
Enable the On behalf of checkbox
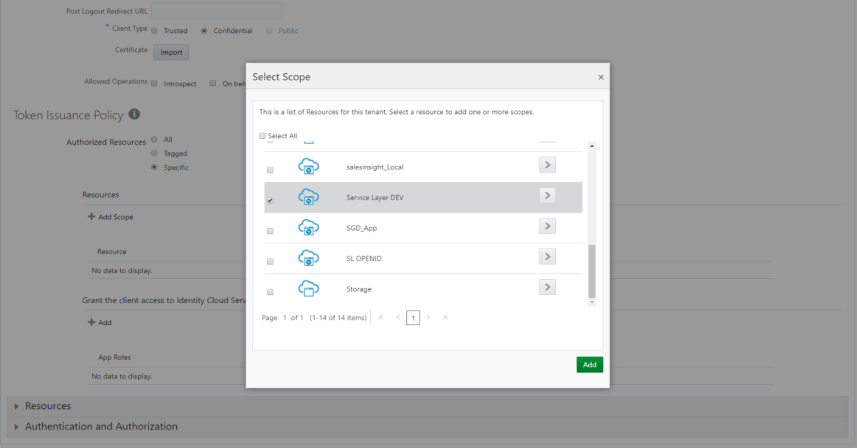[213, 84]
